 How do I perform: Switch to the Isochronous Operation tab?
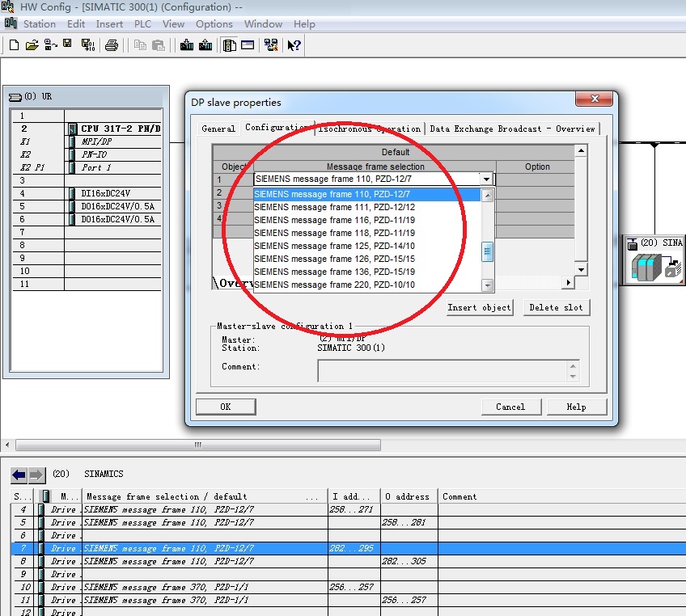[370, 129]
